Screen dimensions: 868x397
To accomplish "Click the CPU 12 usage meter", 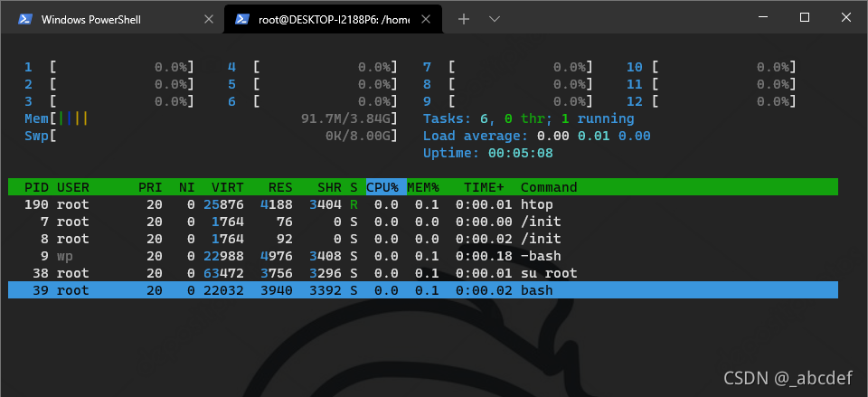I will tap(712, 102).
